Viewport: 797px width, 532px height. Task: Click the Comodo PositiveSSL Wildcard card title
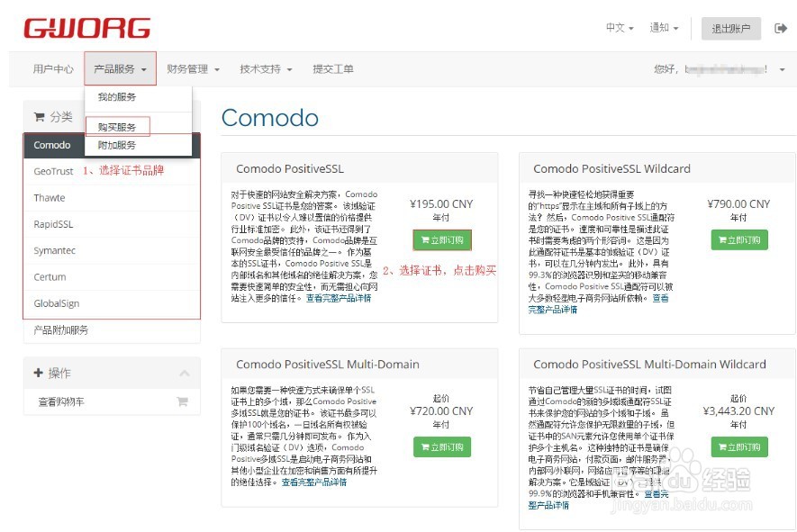[612, 168]
